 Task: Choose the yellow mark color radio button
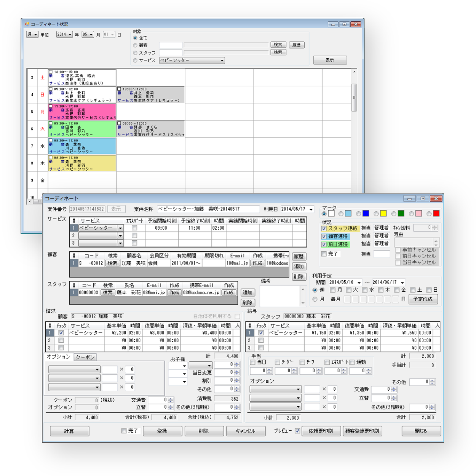click(x=376, y=214)
